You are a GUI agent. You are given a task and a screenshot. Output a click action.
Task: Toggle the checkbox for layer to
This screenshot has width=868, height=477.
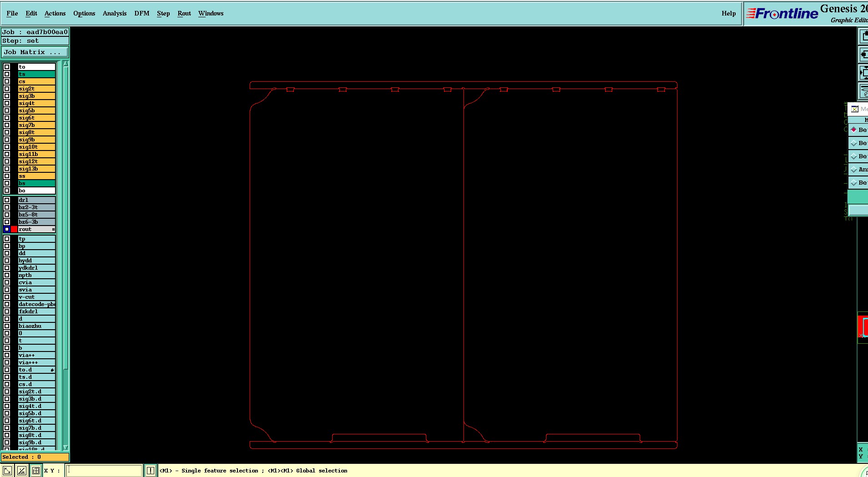coord(7,67)
